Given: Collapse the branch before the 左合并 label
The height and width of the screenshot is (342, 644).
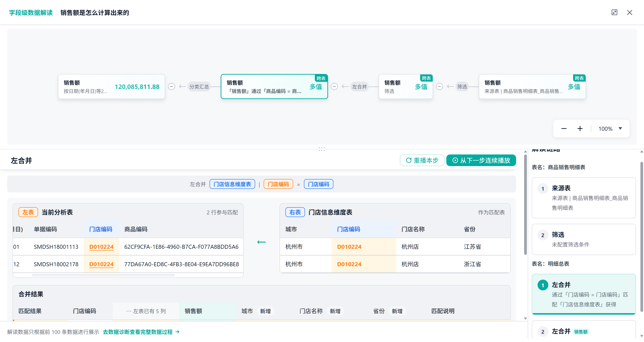Looking at the screenshot, I should click(334, 87).
